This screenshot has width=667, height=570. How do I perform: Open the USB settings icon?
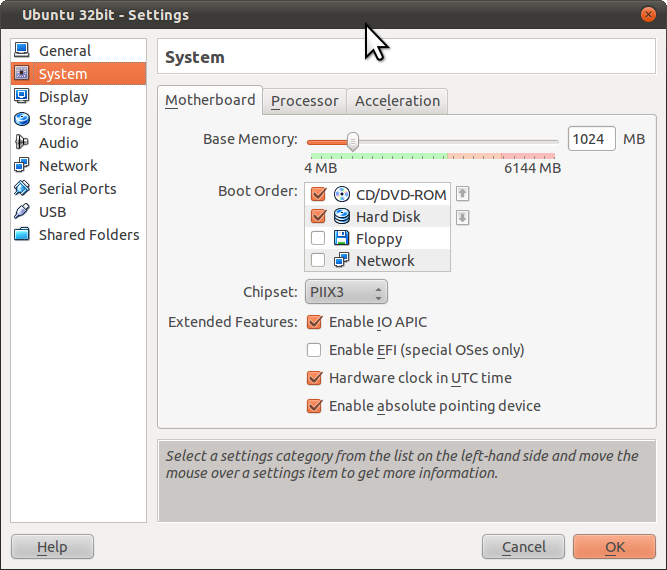21,212
